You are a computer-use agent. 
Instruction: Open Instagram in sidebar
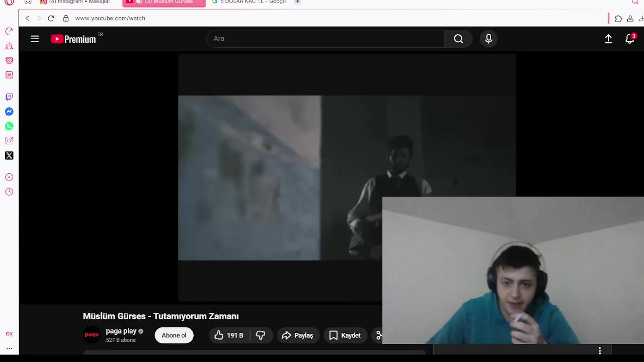pyautogui.click(x=9, y=141)
